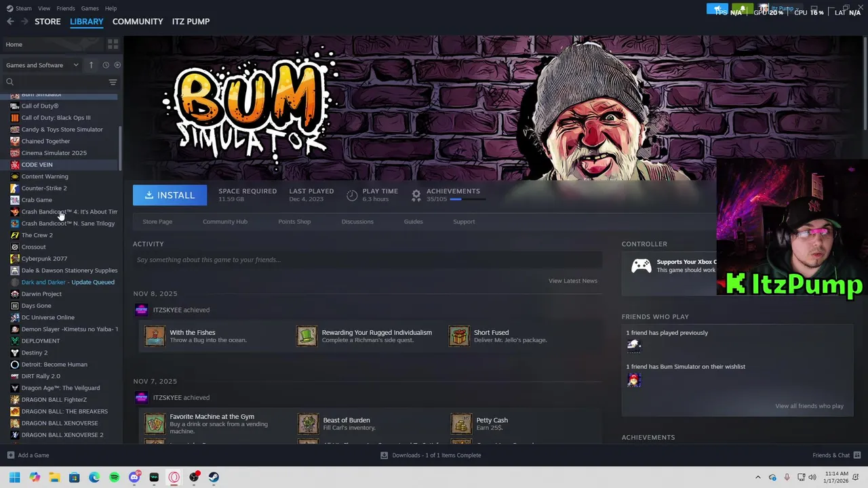The height and width of the screenshot is (488, 868).
Task: Open the Games menu
Action: (90, 8)
